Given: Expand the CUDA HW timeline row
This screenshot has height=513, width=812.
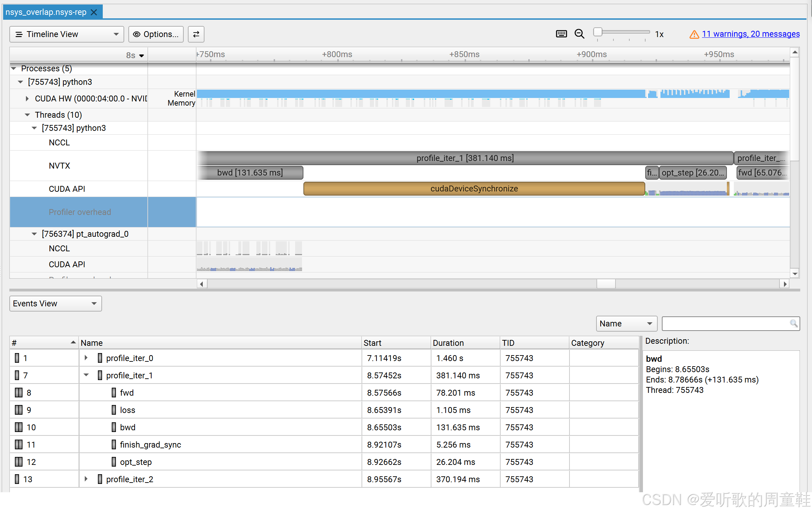Looking at the screenshot, I should (27, 99).
